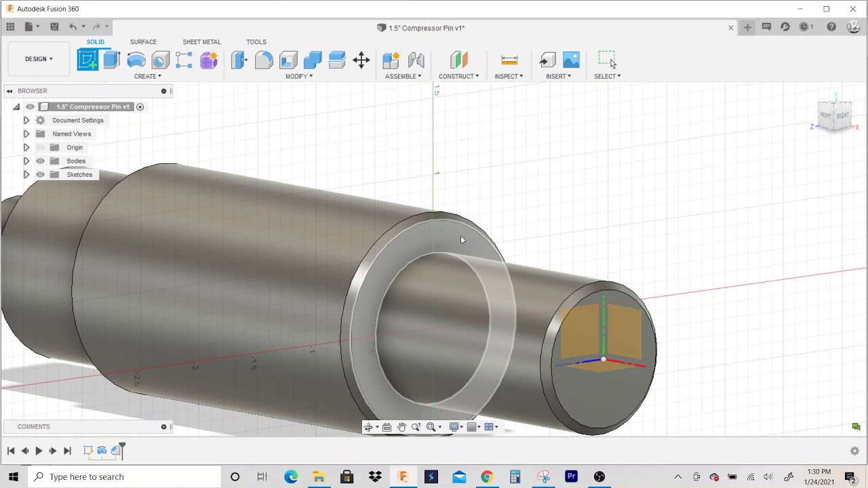Select the Press Pull tool
The width and height of the screenshot is (868, 488).
tap(239, 60)
